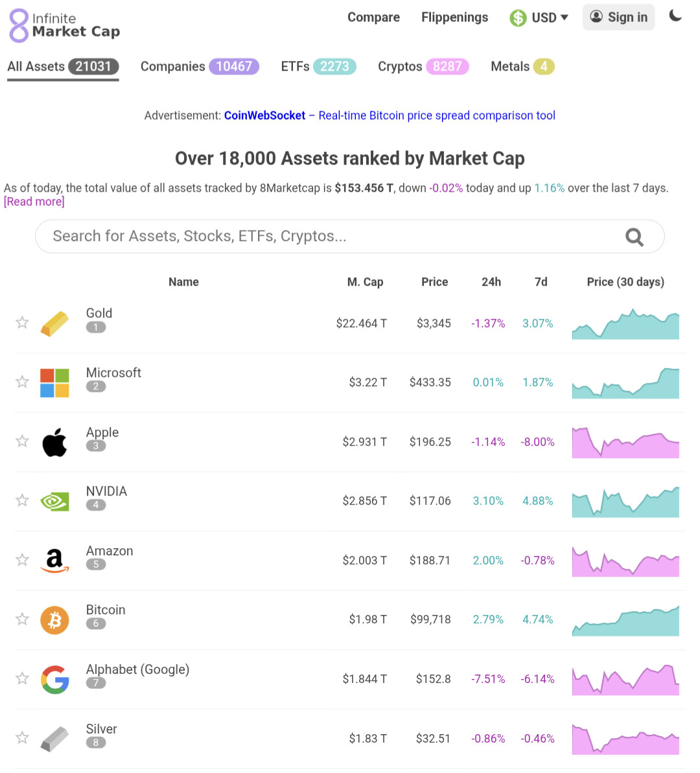The image size is (700, 773).
Task: Expand the Read more text
Action: click(x=34, y=202)
